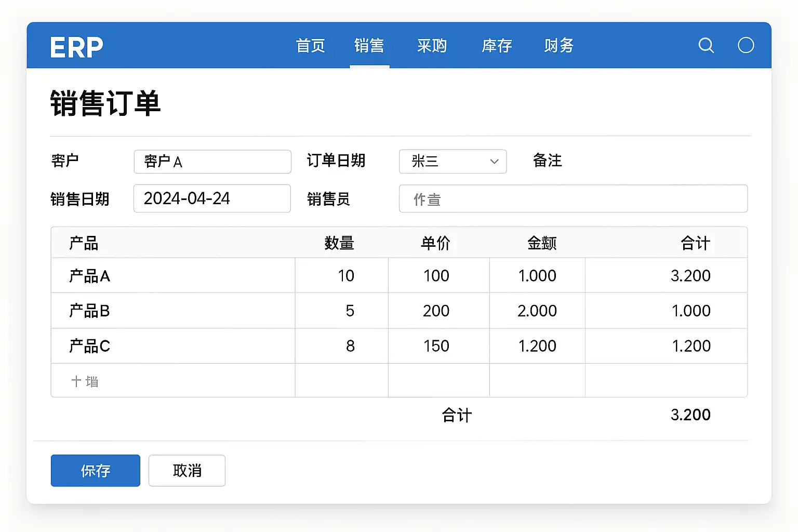
Task: Switch to the 库存 tab
Action: (497, 46)
